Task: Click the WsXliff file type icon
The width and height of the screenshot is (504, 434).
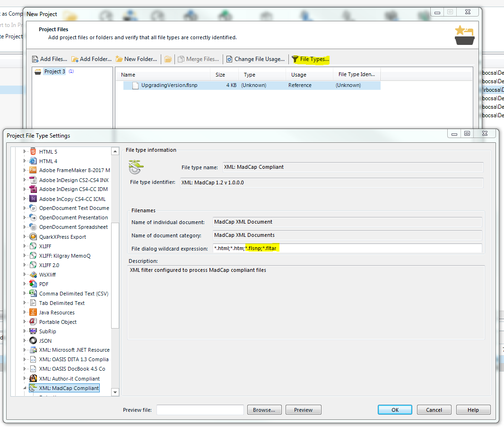Action: [33, 275]
